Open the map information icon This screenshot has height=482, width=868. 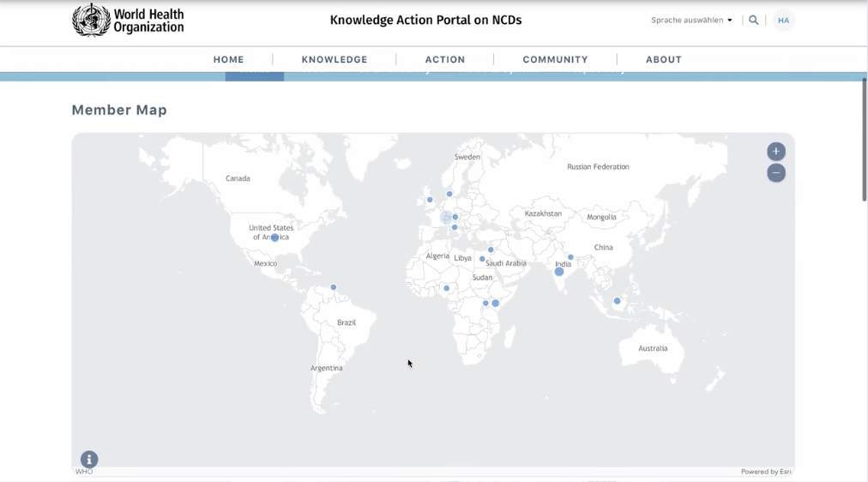pos(89,460)
